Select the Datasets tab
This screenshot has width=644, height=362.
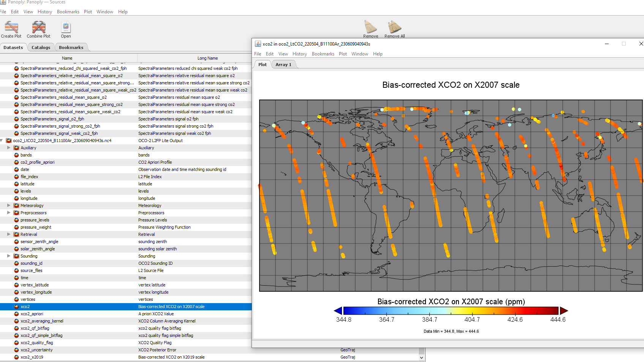(x=13, y=47)
